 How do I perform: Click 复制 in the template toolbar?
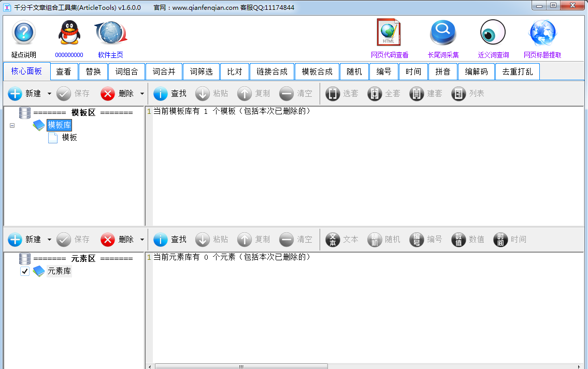coord(254,94)
